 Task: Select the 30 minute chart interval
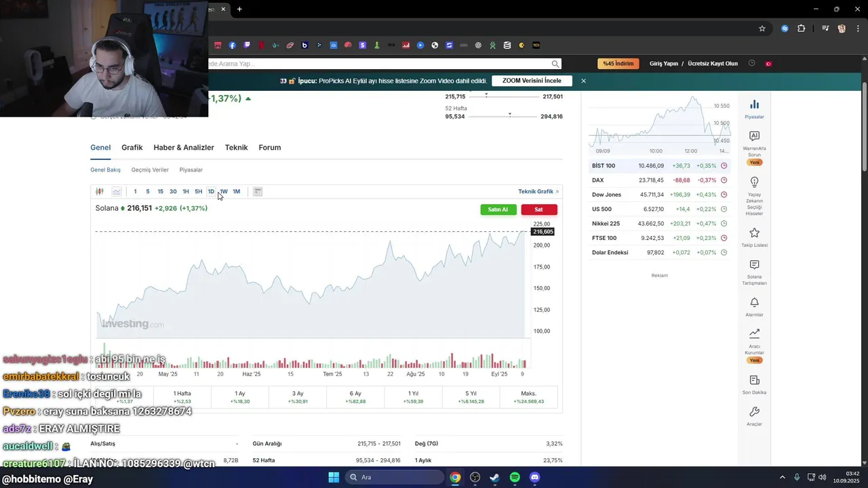tap(173, 192)
